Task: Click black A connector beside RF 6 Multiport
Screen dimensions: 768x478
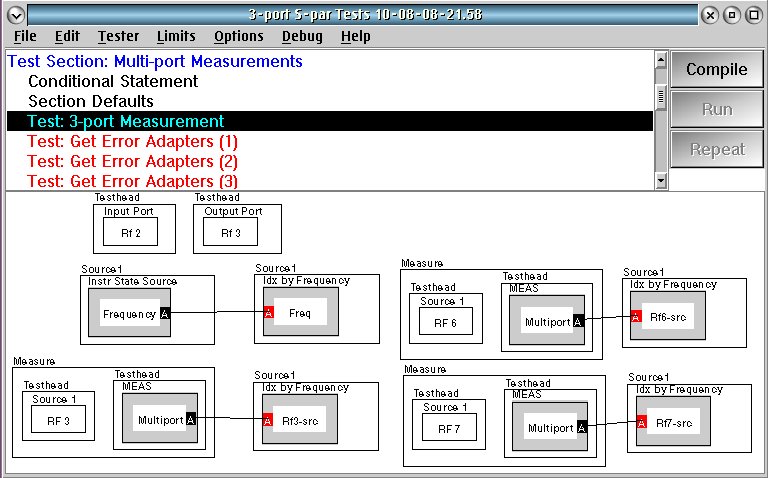Action: 578,321
